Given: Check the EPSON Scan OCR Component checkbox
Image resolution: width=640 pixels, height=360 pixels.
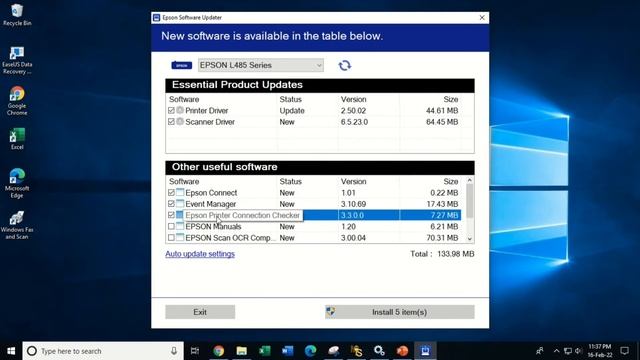Looking at the screenshot, I should pyautogui.click(x=171, y=238).
